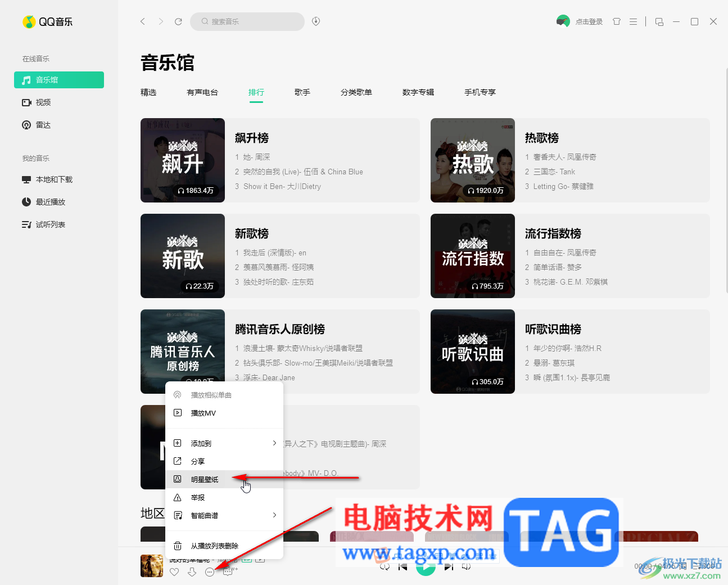Switch to mini mode icon
728x585 pixels.
click(x=659, y=21)
